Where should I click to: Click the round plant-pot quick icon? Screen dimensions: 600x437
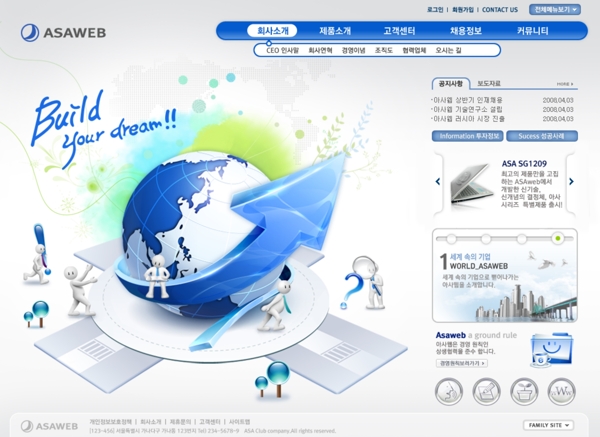(524, 391)
